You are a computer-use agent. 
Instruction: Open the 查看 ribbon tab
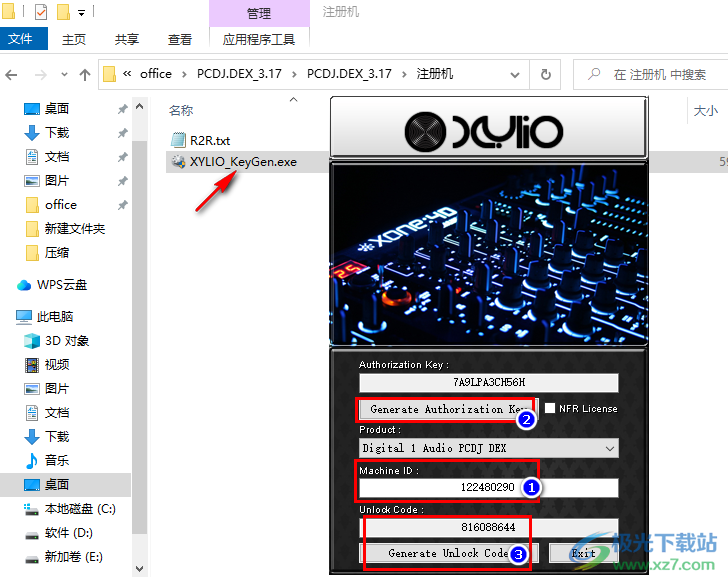click(x=180, y=39)
